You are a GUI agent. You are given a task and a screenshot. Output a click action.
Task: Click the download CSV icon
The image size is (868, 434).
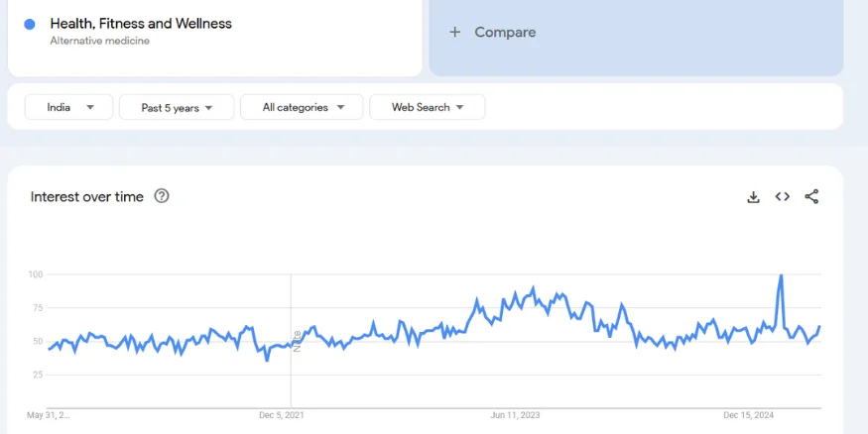point(753,197)
